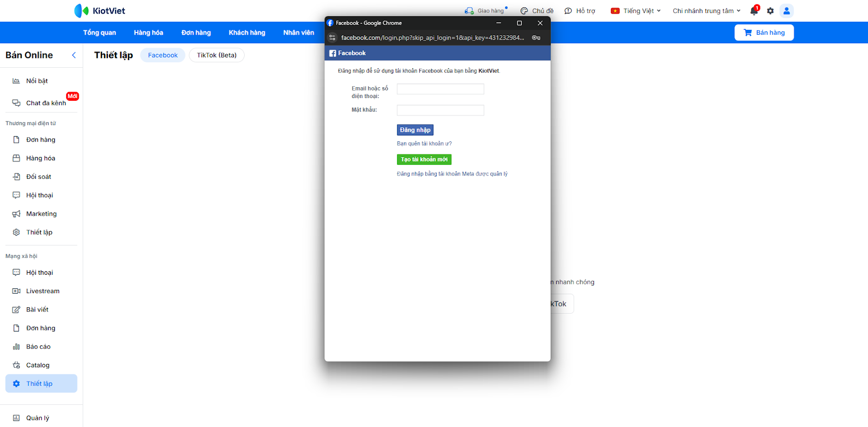Open Đơn hàng in the top navigation
The width and height of the screenshot is (868, 427).
(196, 33)
